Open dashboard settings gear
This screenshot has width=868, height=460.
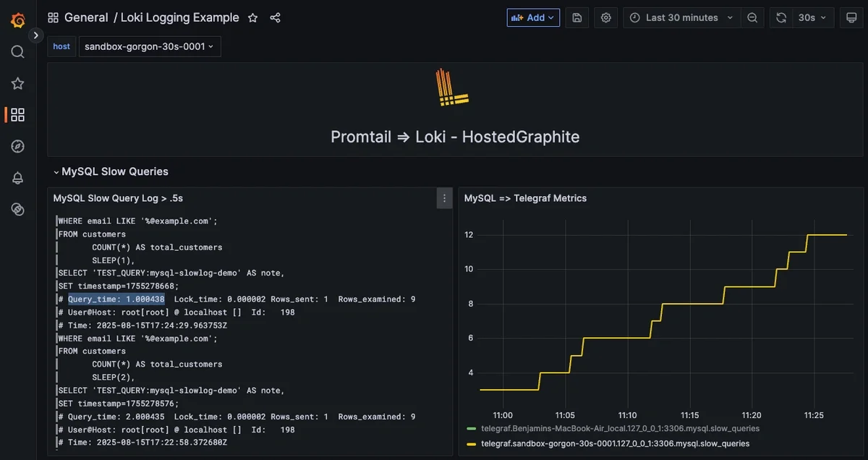click(x=606, y=17)
